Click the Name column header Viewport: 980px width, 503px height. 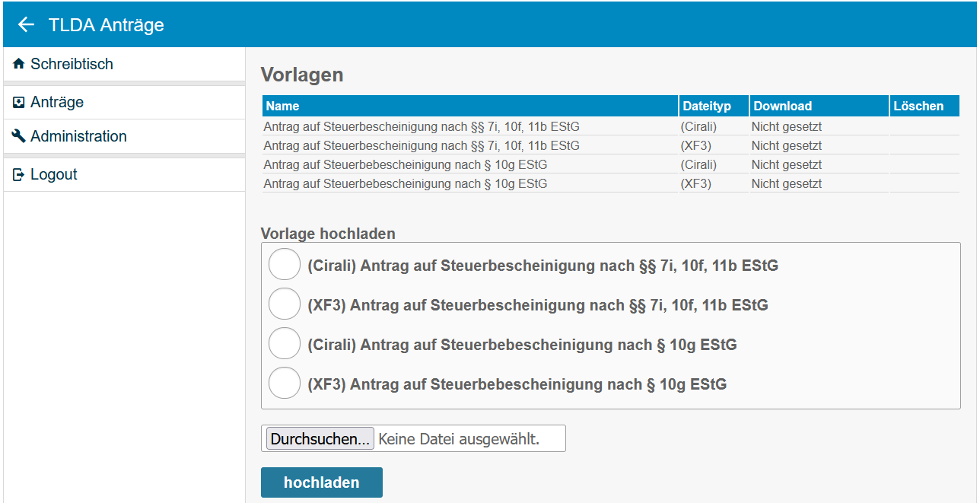(x=280, y=106)
